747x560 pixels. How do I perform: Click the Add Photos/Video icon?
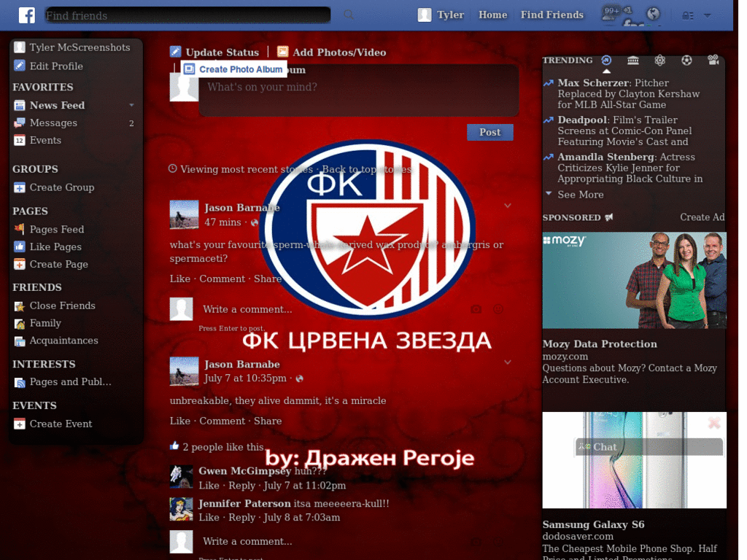click(282, 52)
